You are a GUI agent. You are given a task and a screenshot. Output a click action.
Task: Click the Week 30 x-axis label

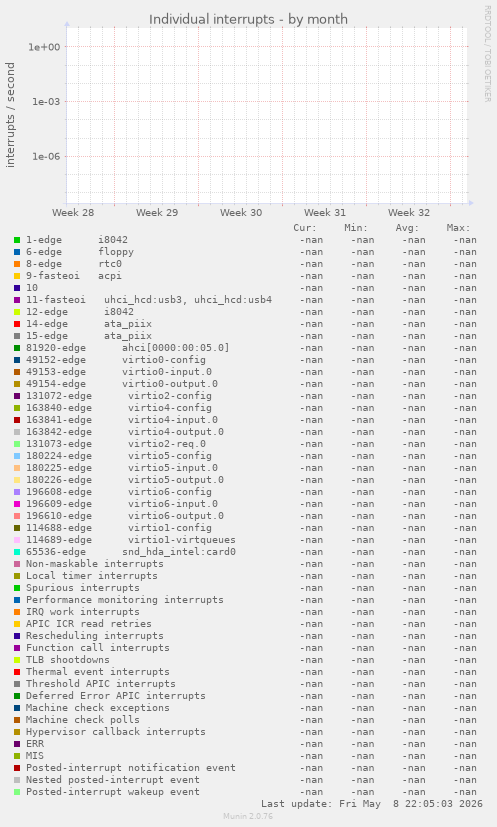(x=241, y=213)
